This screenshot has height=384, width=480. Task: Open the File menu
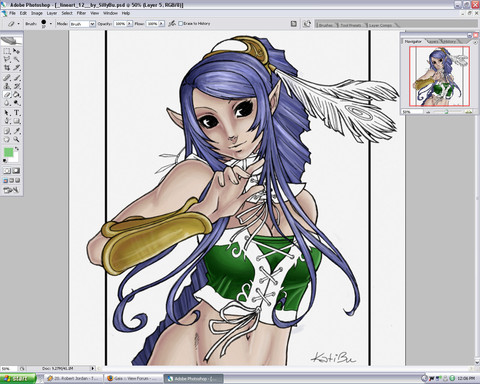[12, 13]
